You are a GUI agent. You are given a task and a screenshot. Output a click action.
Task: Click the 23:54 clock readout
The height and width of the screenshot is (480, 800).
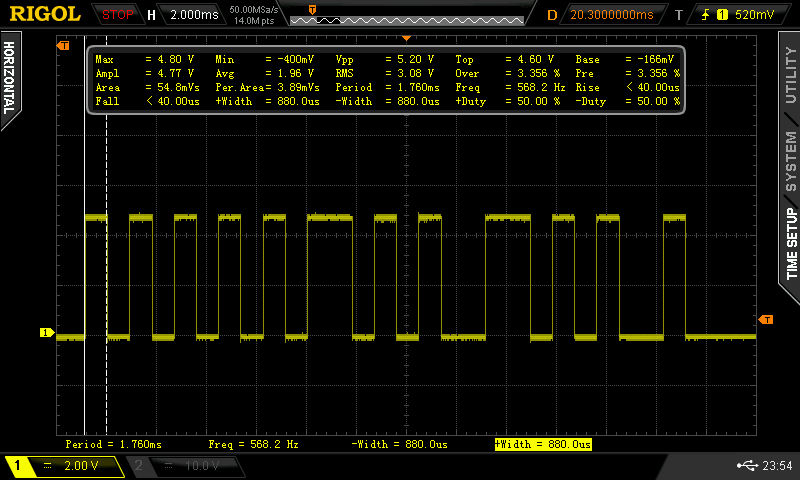coord(777,465)
